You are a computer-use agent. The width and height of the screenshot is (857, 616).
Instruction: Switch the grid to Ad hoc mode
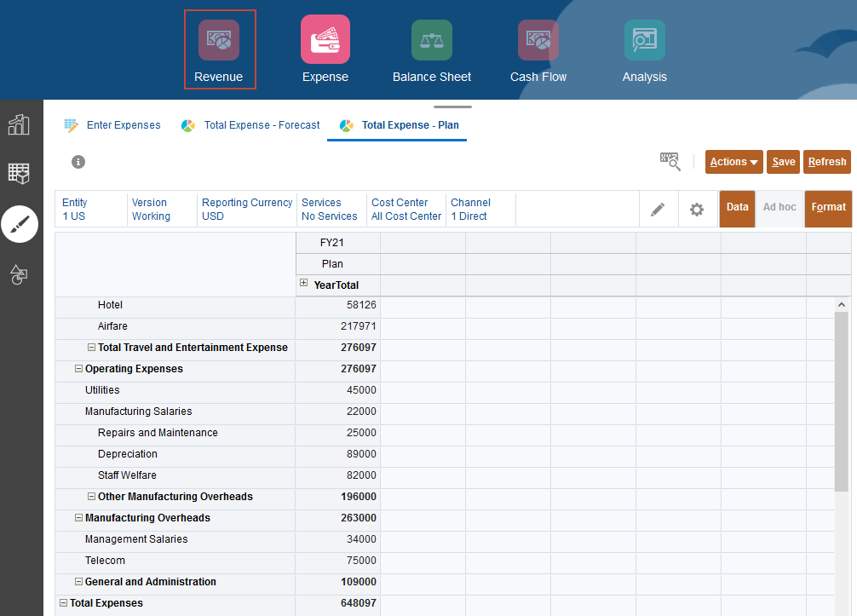click(779, 207)
